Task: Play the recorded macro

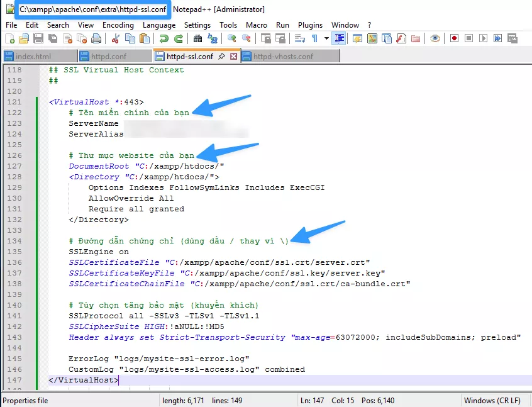Action: pyautogui.click(x=483, y=38)
